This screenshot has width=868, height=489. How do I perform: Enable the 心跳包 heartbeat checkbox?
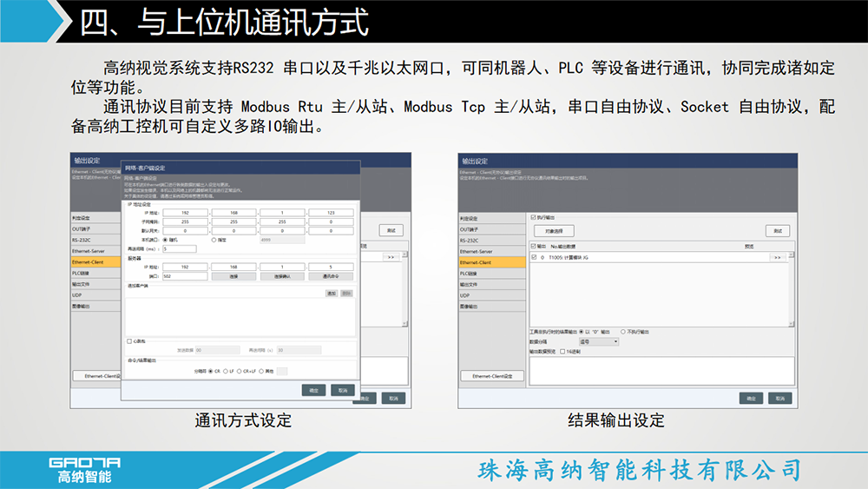(x=130, y=341)
